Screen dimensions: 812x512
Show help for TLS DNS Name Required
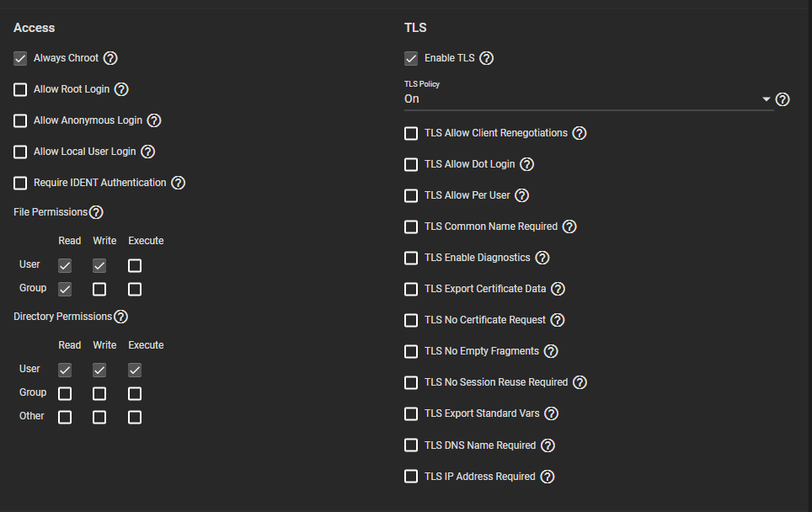point(548,445)
